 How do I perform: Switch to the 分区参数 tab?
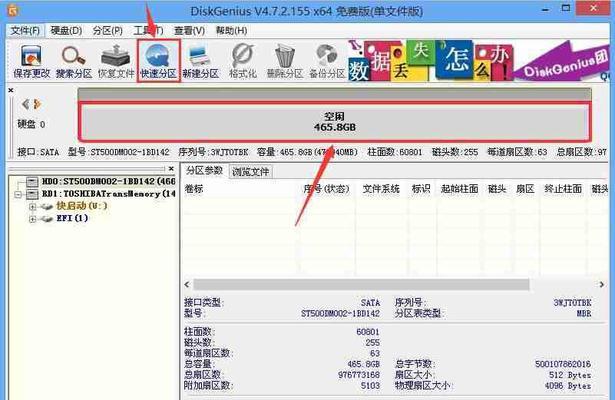(204, 171)
